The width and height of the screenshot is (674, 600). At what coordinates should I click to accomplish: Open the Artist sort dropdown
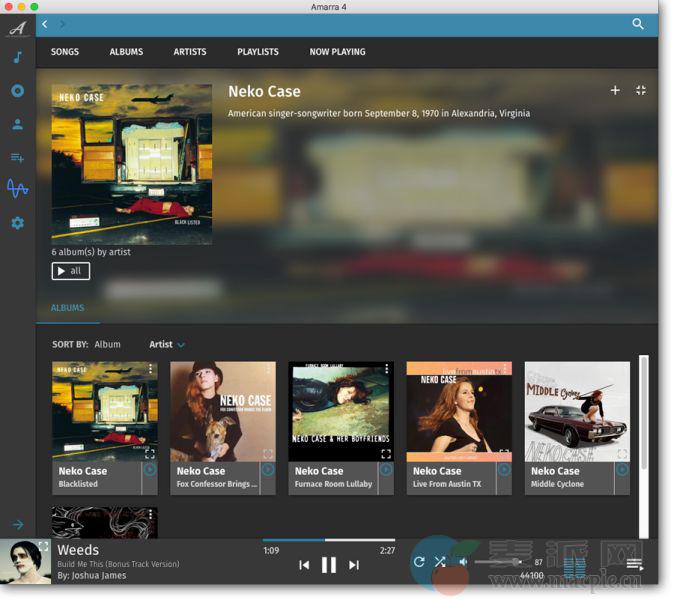[x=167, y=344]
